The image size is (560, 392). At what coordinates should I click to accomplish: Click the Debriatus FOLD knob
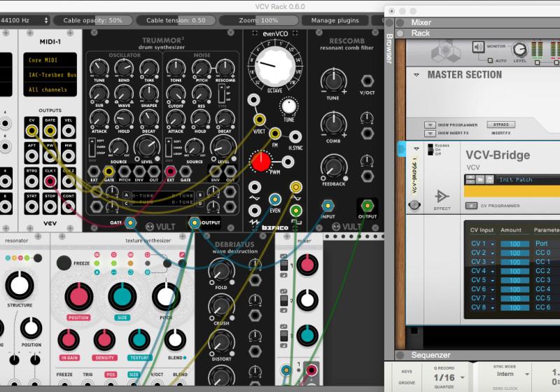click(221, 272)
